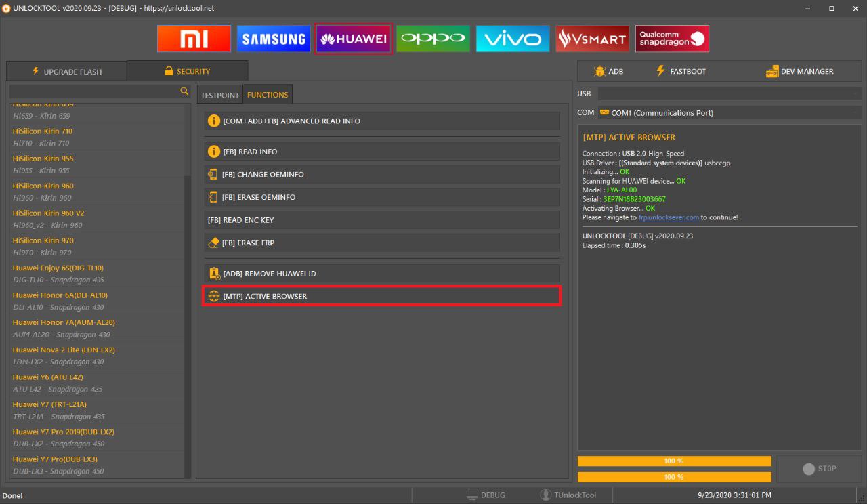Open the Upgrade Flash tab
Screen dimensions: 867x504
click(66, 71)
